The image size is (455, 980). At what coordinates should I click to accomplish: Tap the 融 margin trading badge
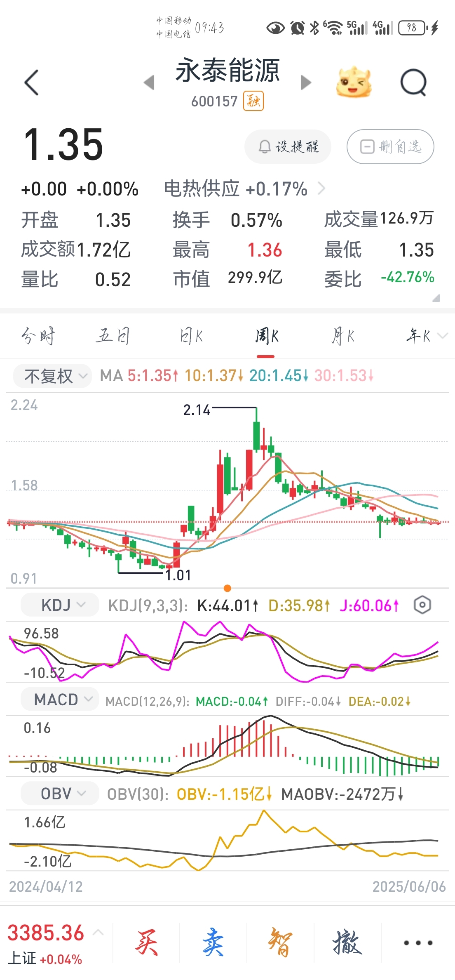pyautogui.click(x=253, y=101)
